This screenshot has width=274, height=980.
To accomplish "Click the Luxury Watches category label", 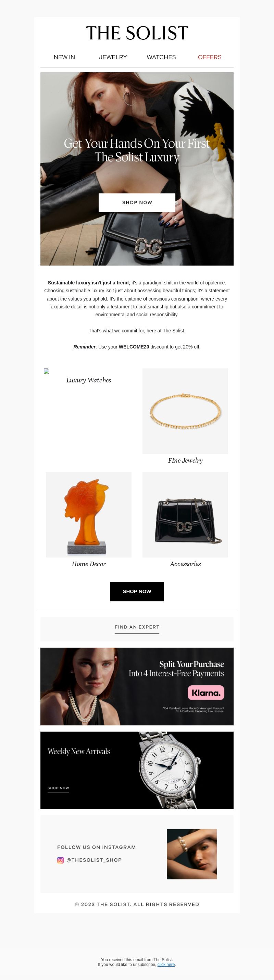I will click(89, 380).
